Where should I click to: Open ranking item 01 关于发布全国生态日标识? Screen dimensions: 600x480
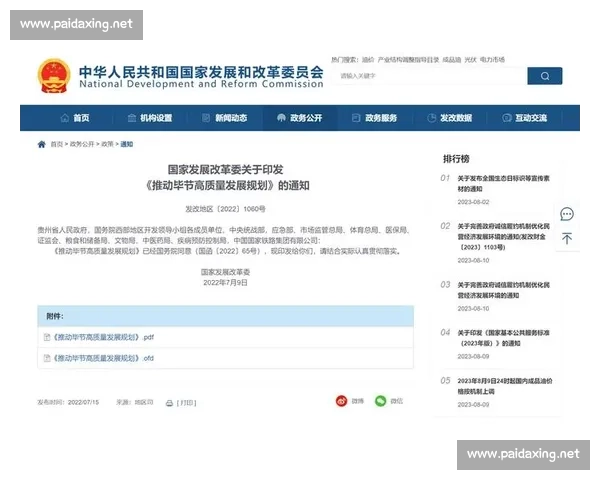503,183
